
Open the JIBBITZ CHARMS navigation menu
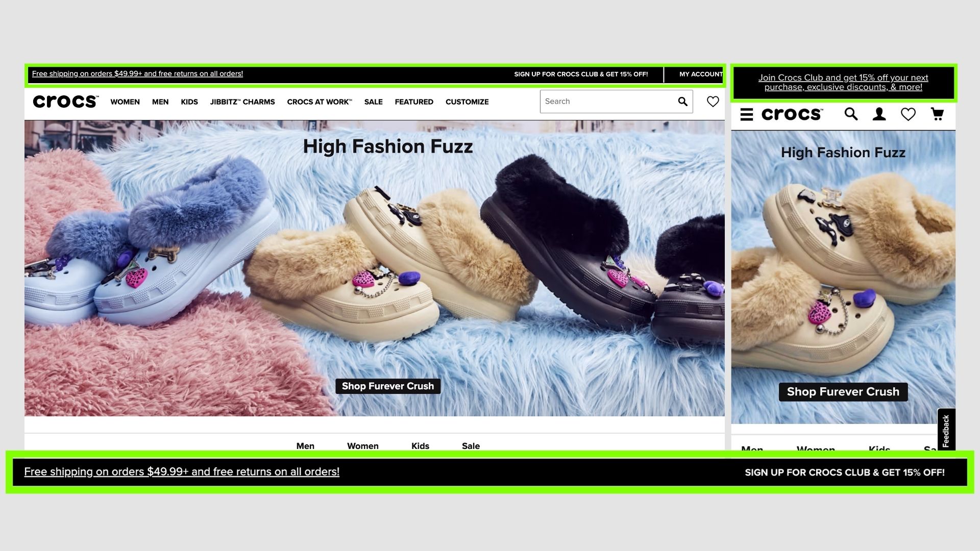pyautogui.click(x=242, y=102)
